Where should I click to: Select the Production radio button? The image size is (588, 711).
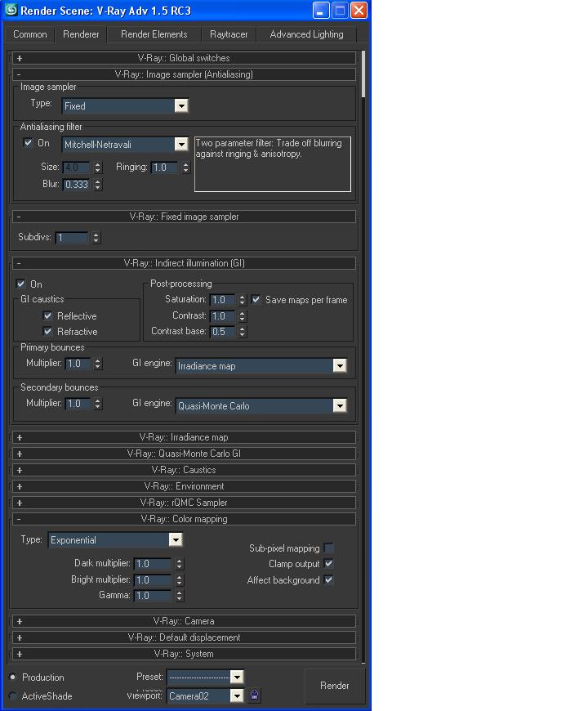(13, 677)
